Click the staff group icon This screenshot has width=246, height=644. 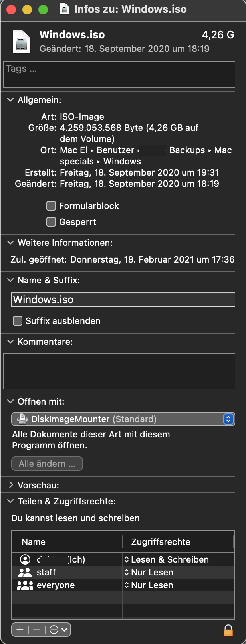[x=25, y=573]
